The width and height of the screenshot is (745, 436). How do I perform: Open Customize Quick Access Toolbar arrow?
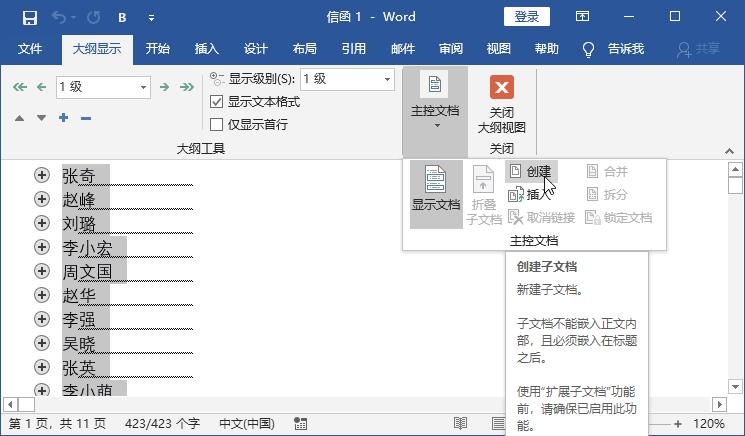[151, 18]
